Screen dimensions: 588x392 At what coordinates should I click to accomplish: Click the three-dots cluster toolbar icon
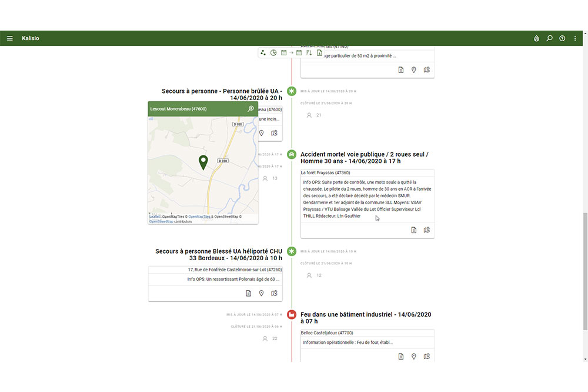[263, 53]
